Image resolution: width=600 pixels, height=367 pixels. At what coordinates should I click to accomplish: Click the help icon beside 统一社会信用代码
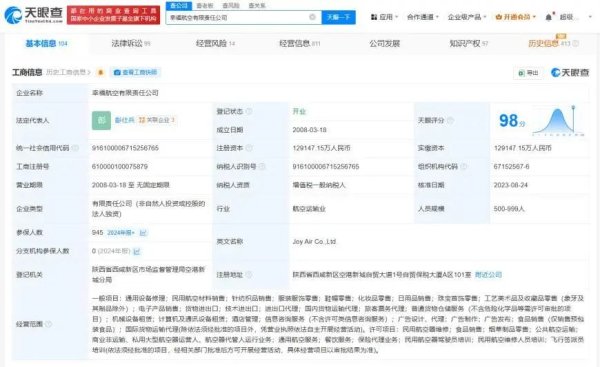(75, 148)
